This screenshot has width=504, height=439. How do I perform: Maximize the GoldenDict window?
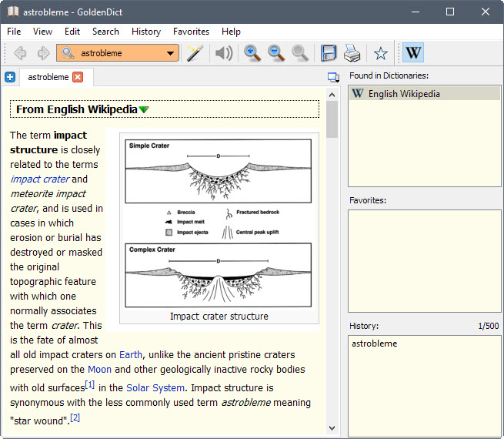point(450,12)
